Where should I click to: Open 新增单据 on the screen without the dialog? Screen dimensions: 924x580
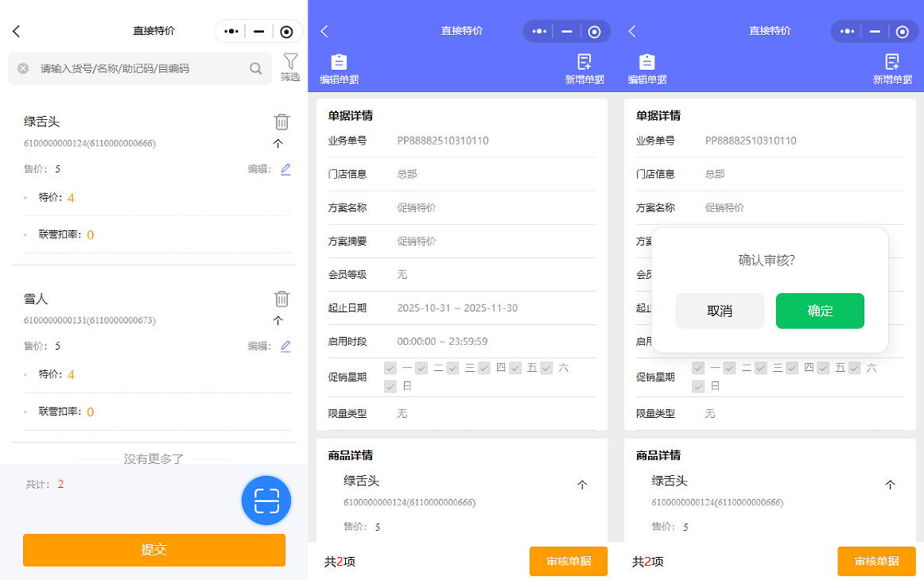584,69
